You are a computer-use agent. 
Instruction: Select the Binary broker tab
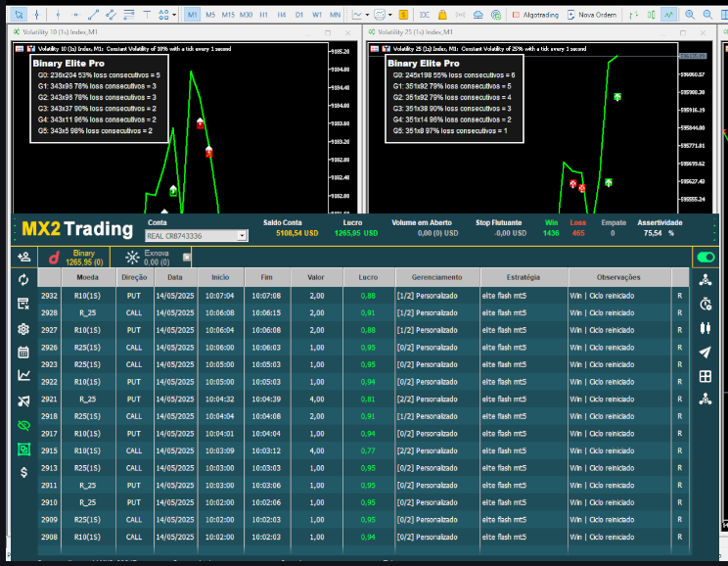(75, 257)
